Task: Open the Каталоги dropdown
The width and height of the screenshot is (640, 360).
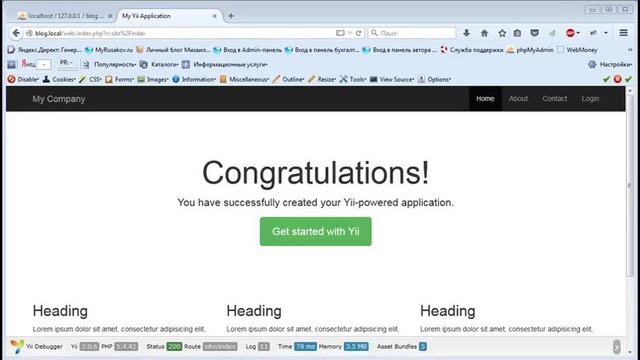Action: pyautogui.click(x=159, y=64)
